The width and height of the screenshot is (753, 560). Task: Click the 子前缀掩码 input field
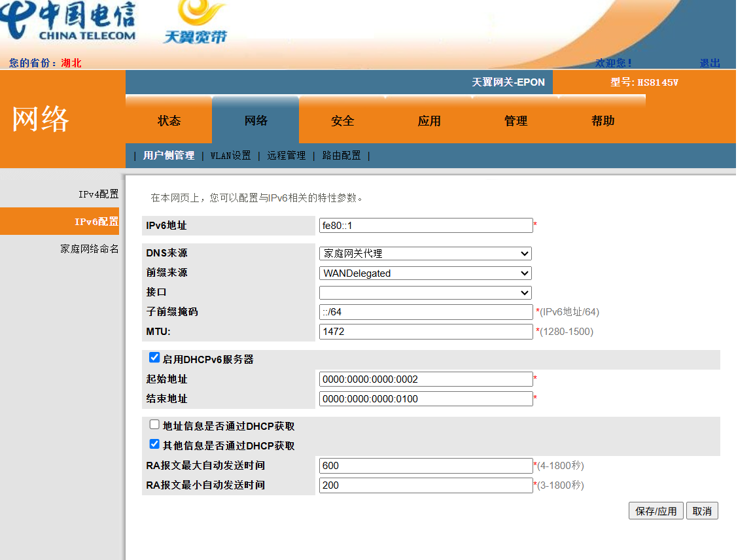click(426, 311)
